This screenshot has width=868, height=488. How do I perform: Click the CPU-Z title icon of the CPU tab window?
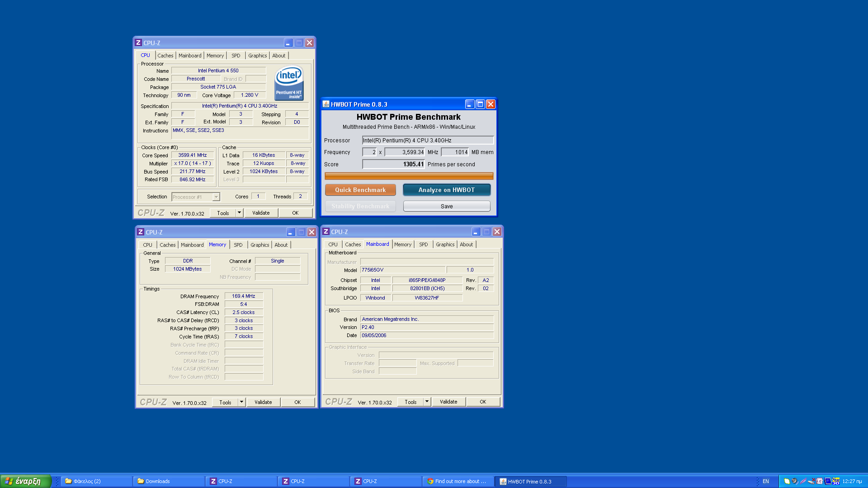(138, 43)
